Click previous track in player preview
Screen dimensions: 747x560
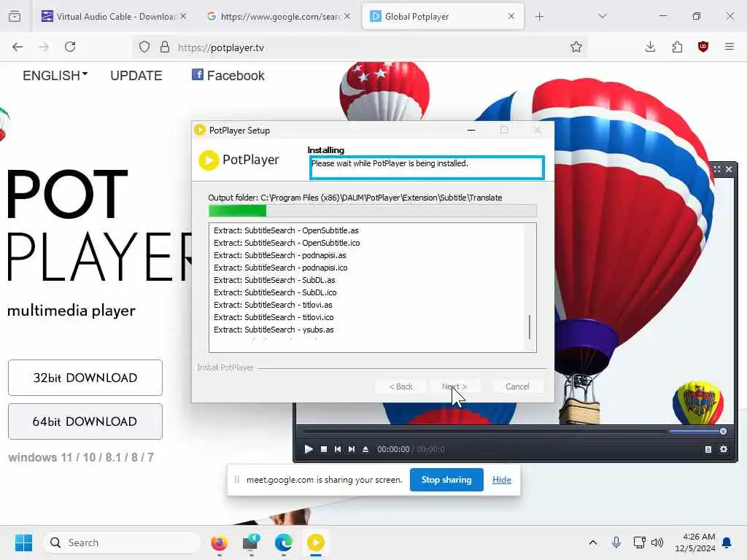337,449
